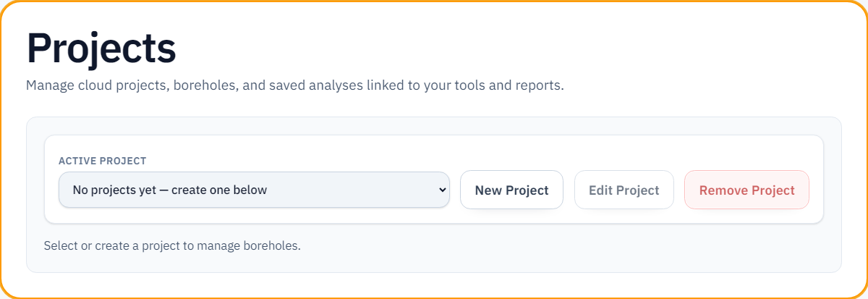Click the Projects page heading
This screenshot has height=299, width=868.
[101, 49]
